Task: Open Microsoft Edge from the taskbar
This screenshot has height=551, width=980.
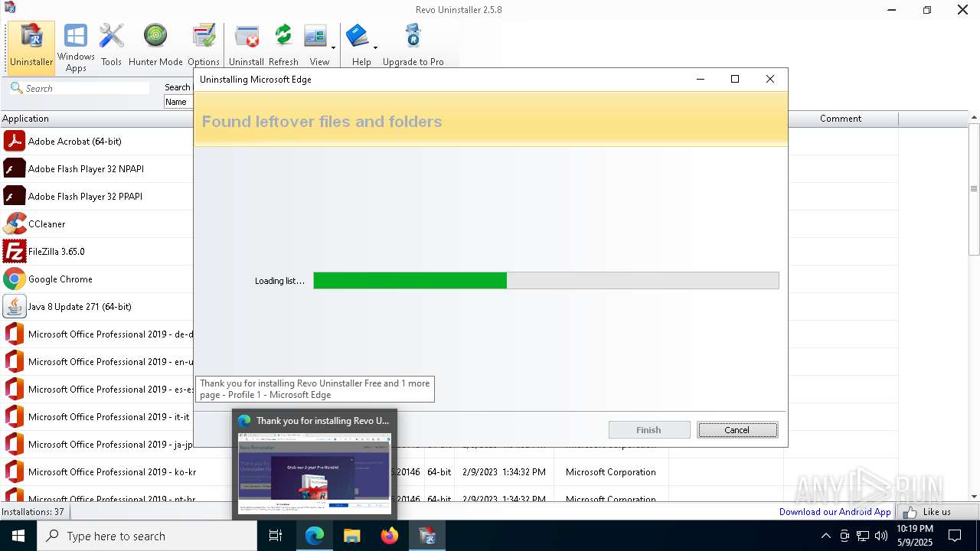Action: 315,536
